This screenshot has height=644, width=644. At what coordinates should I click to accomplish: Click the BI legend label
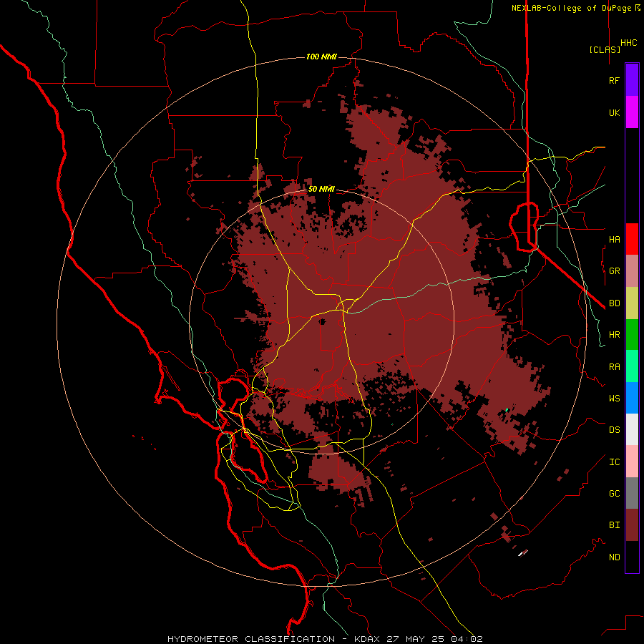614,525
